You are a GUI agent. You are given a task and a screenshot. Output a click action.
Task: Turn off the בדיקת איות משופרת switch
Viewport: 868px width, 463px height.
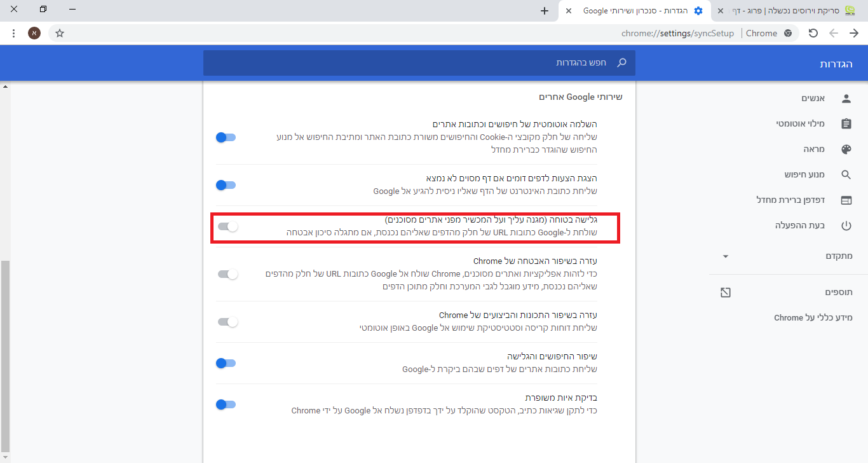point(226,404)
